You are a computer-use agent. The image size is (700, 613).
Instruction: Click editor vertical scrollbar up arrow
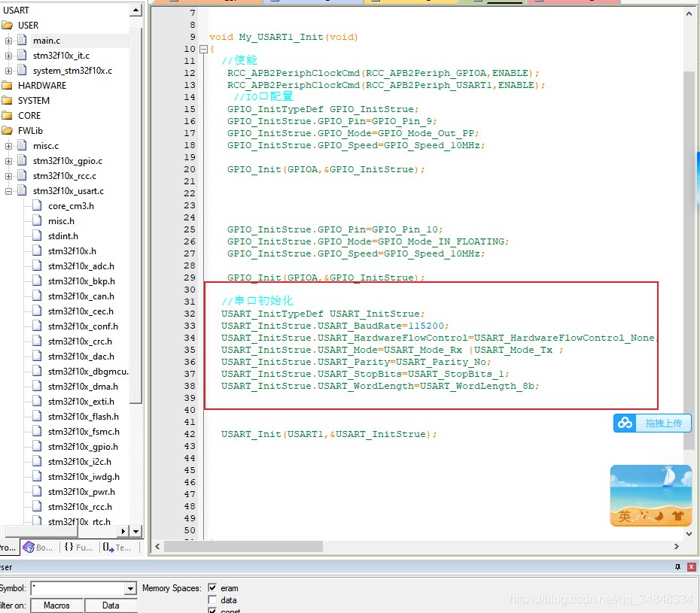pyautogui.click(x=689, y=14)
